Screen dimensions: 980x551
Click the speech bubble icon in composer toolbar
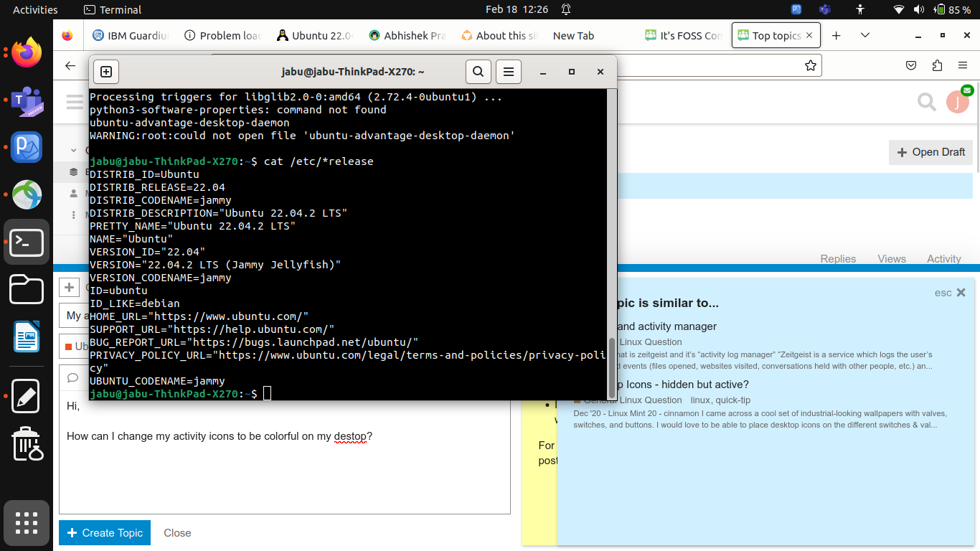coord(72,377)
